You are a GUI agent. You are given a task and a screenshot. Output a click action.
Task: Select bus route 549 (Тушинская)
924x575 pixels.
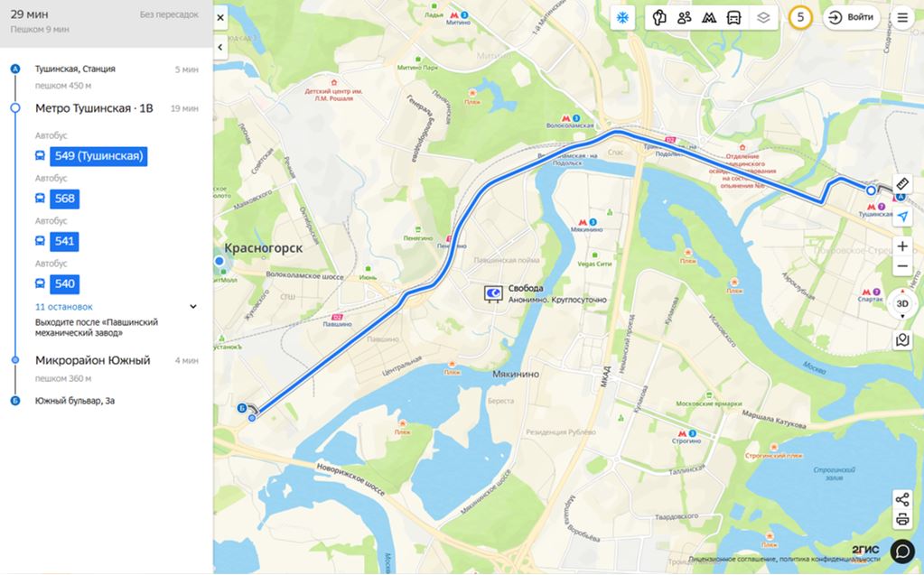point(98,156)
